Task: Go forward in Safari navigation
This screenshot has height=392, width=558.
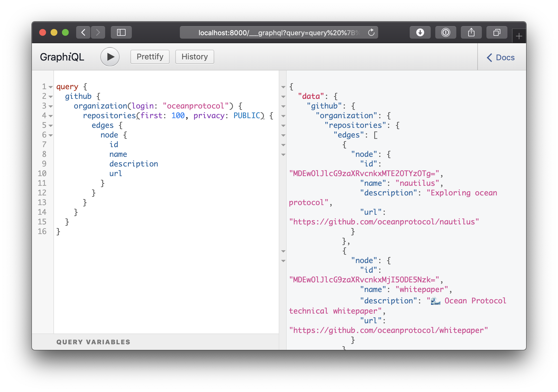Action: click(x=98, y=32)
